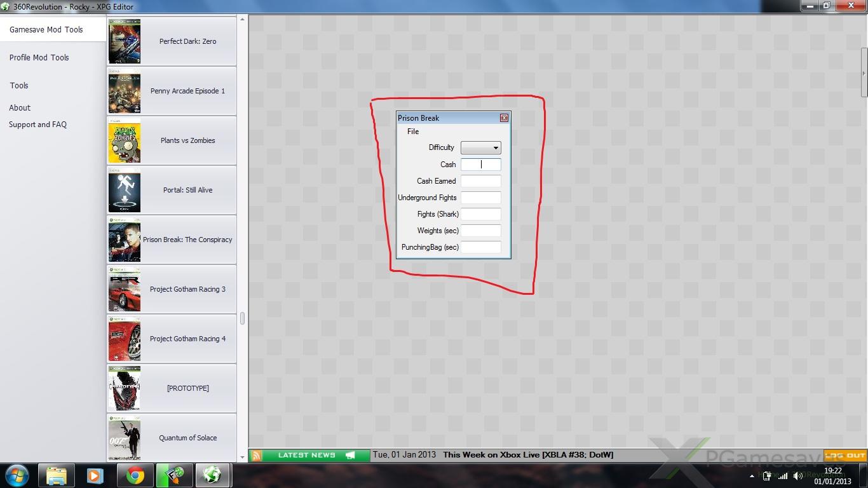Click the Underground Fights input field
This screenshot has width=868, height=488.
coord(480,198)
